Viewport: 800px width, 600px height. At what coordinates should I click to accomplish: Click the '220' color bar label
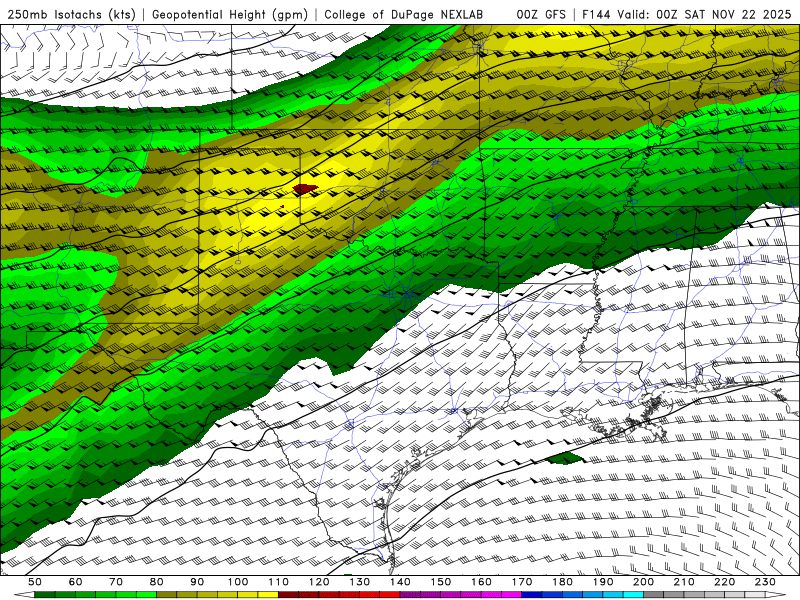724,582
